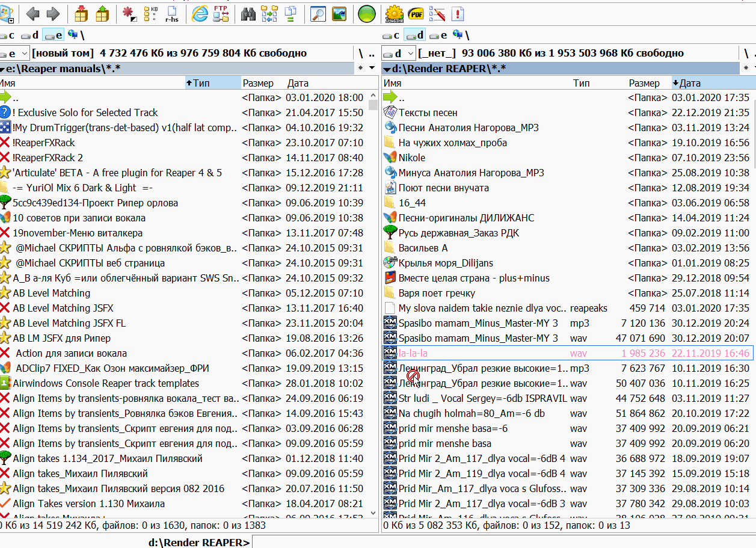Click left panel vertical scrollbar thumb
The height and width of the screenshot is (548, 756).
point(373,106)
